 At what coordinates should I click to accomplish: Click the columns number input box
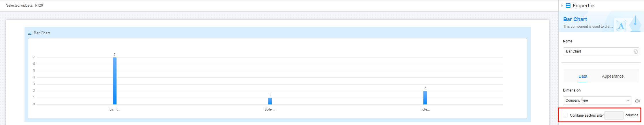point(614,115)
